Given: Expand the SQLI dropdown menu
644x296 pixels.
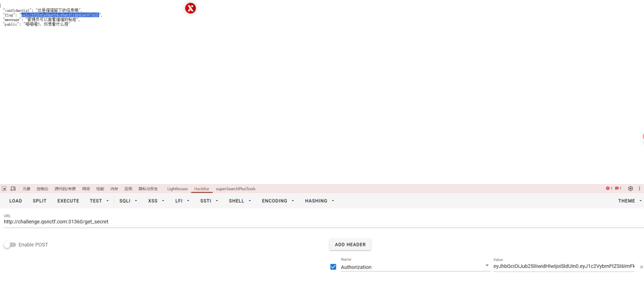Looking at the screenshot, I should [128, 201].
